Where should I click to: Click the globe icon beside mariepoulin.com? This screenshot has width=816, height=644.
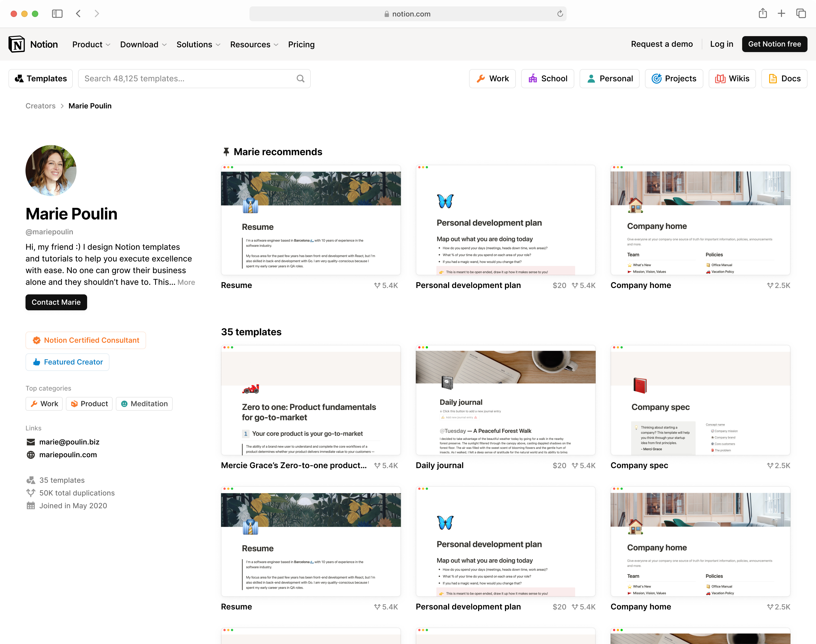31,455
